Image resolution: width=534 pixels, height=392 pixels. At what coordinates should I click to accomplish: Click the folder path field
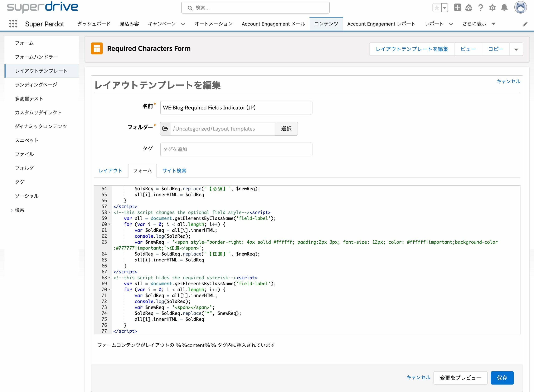coord(223,129)
